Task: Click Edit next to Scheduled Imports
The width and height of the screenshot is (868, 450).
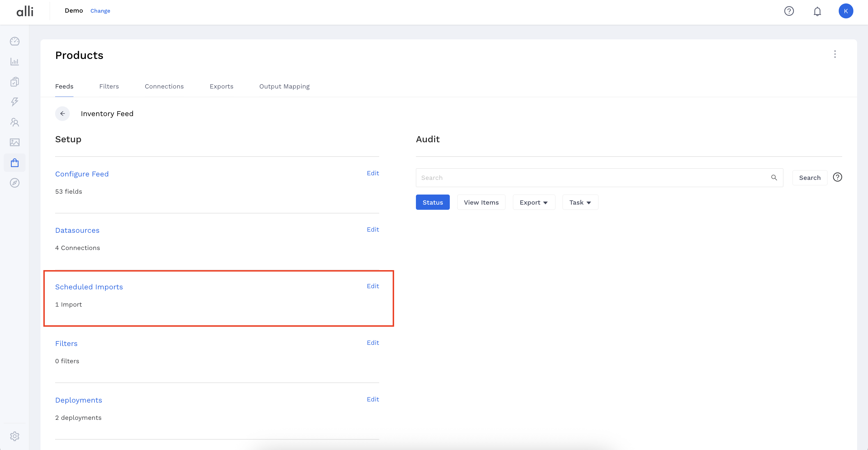Action: click(373, 286)
